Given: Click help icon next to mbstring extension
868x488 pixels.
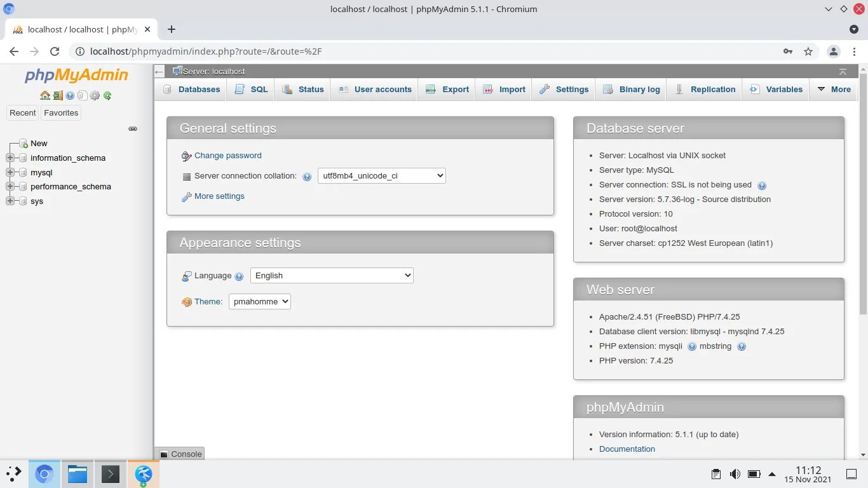Looking at the screenshot, I should pyautogui.click(x=742, y=347).
